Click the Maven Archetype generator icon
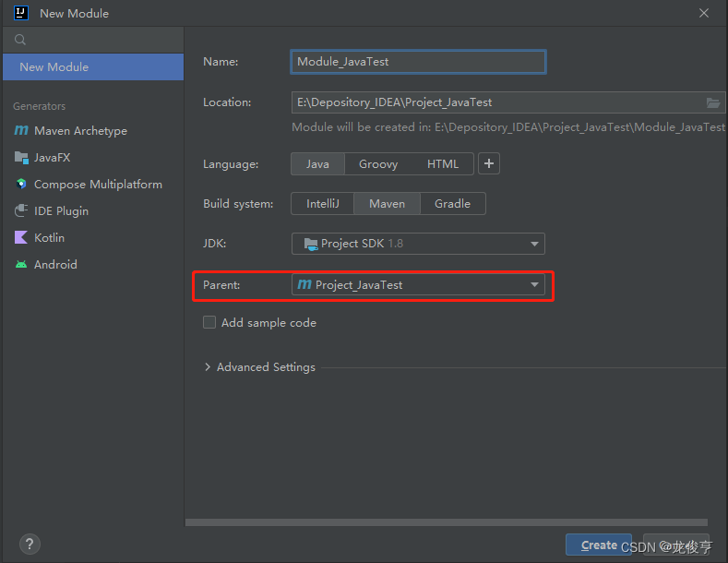Image resolution: width=728 pixels, height=563 pixels. click(x=21, y=131)
